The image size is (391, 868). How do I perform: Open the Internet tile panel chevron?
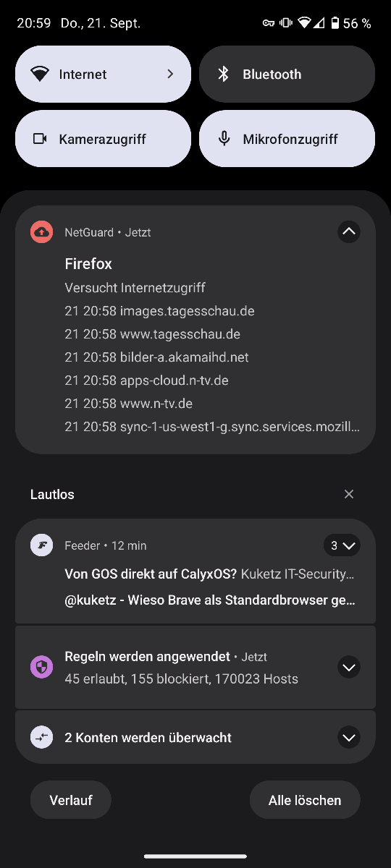coord(170,74)
